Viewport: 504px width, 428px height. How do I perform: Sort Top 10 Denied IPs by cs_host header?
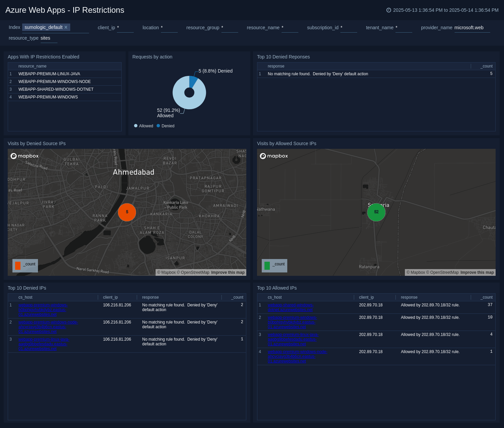click(25, 297)
